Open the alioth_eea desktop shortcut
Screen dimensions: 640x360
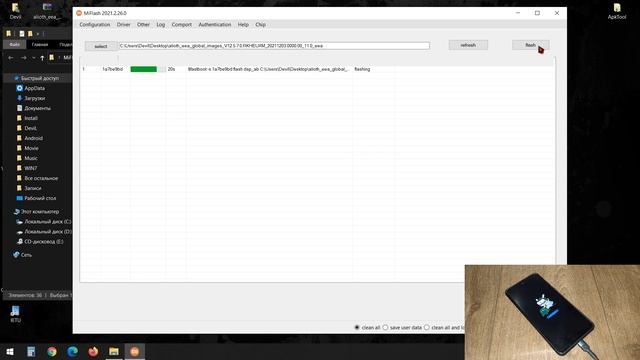(x=47, y=11)
